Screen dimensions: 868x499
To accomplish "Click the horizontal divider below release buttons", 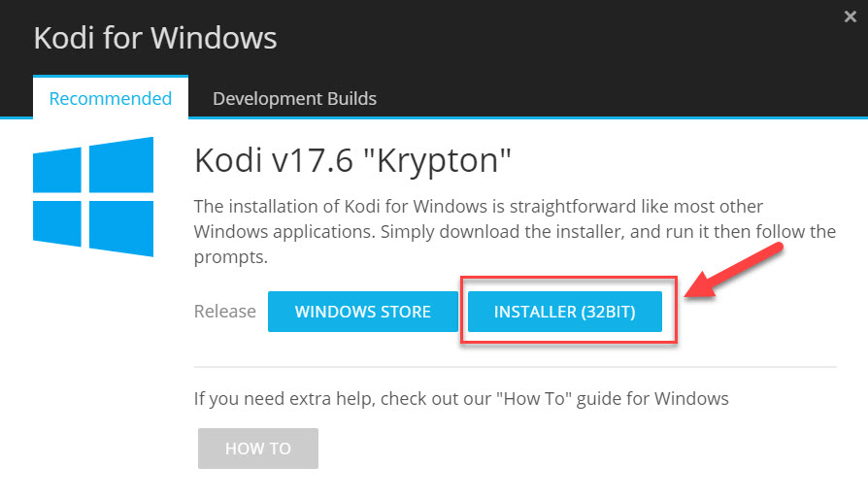I will 515,366.
